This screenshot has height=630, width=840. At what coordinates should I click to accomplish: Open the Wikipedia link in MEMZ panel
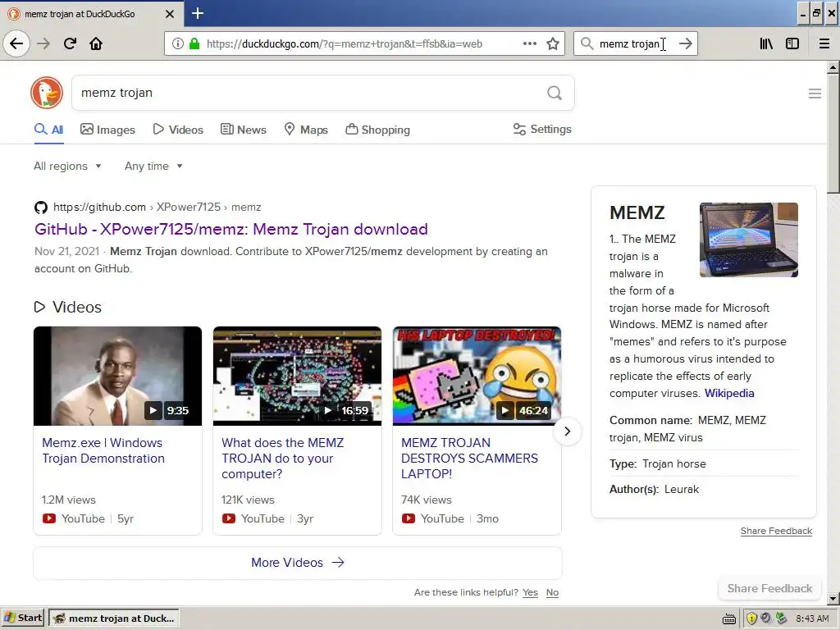(x=729, y=393)
